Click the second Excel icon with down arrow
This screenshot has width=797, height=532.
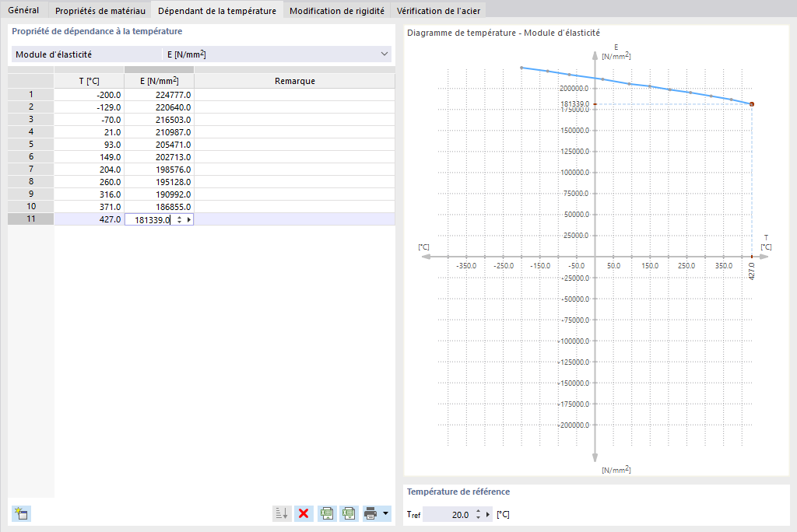[x=349, y=513]
